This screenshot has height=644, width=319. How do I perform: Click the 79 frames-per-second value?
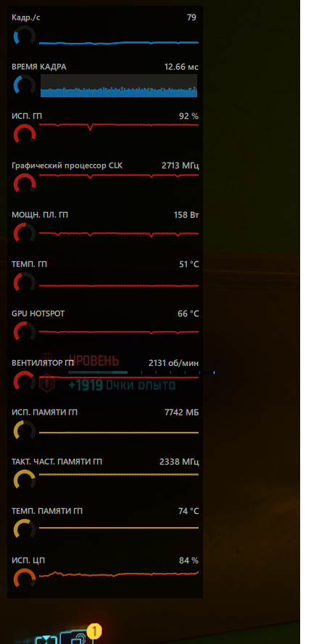[x=191, y=17]
